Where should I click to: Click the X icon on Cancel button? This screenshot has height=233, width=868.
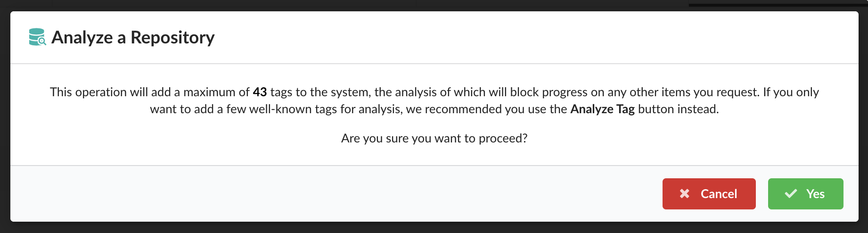point(685,193)
